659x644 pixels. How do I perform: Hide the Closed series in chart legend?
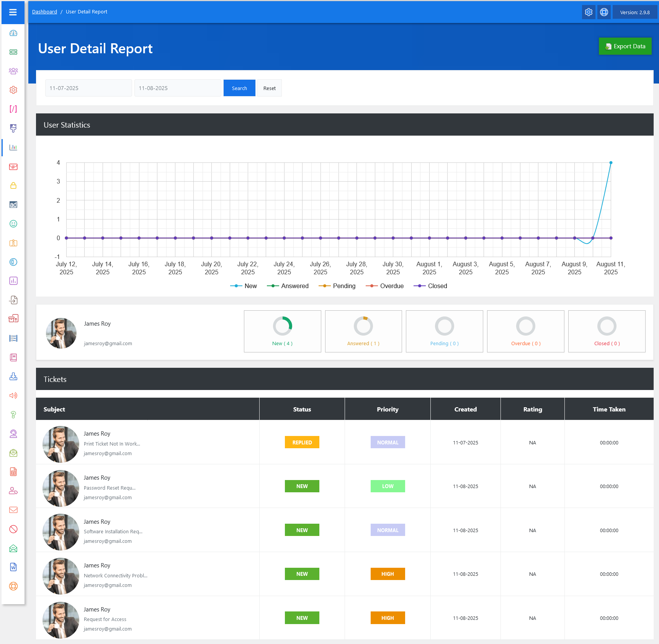tap(431, 286)
